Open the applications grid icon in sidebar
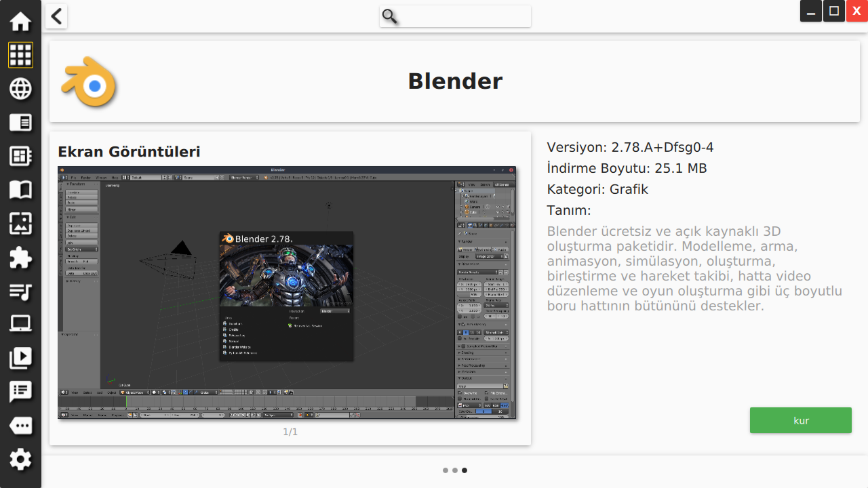This screenshot has width=868, height=488. click(20, 55)
